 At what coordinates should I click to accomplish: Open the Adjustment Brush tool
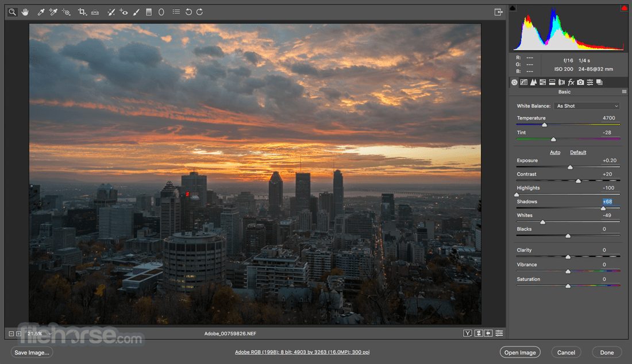(136, 11)
